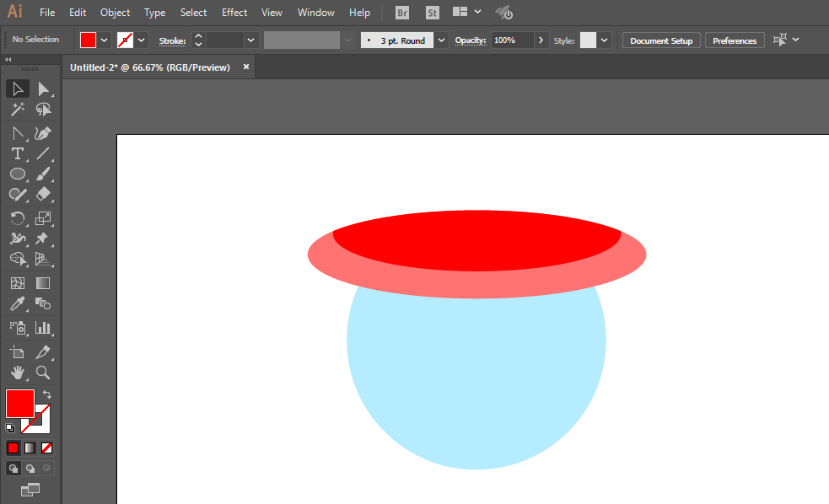The image size is (829, 504).
Task: Activate the Line Segment tool
Action: coord(43,153)
